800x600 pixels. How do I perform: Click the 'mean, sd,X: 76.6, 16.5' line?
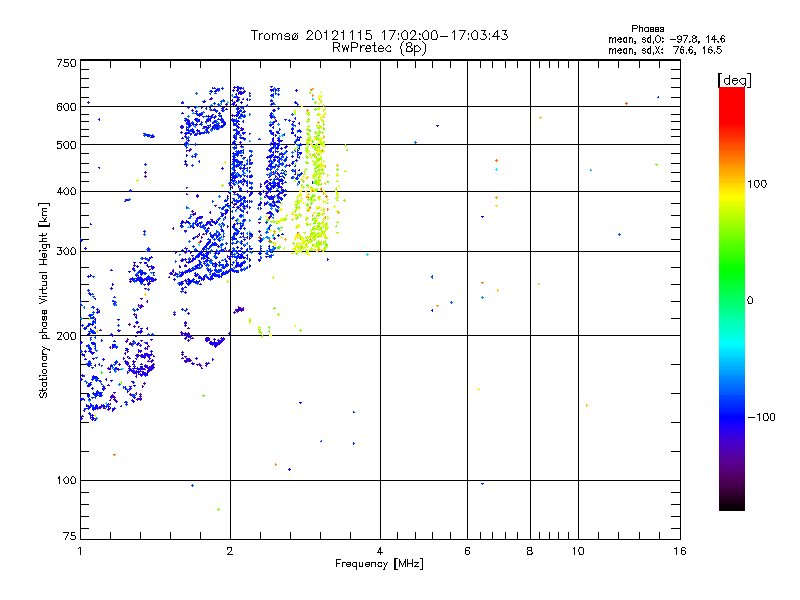(x=665, y=50)
